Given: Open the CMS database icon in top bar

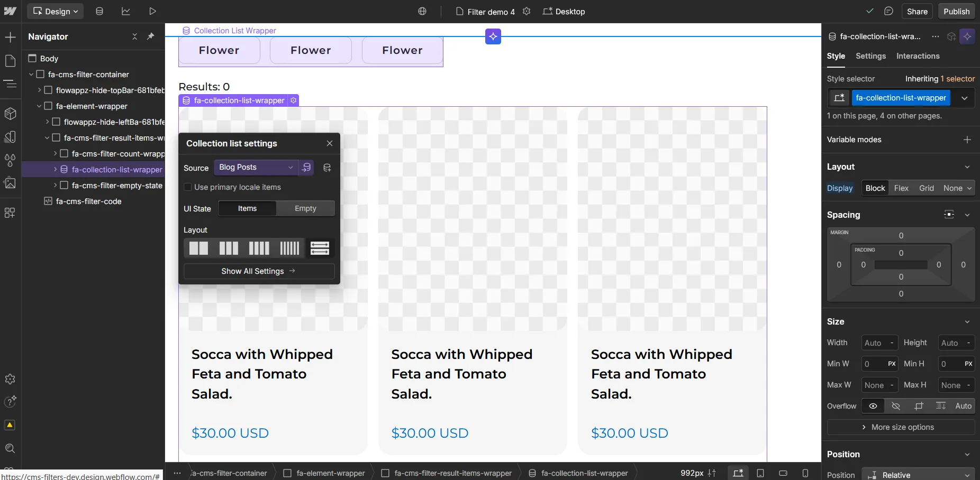Looking at the screenshot, I should (x=99, y=11).
